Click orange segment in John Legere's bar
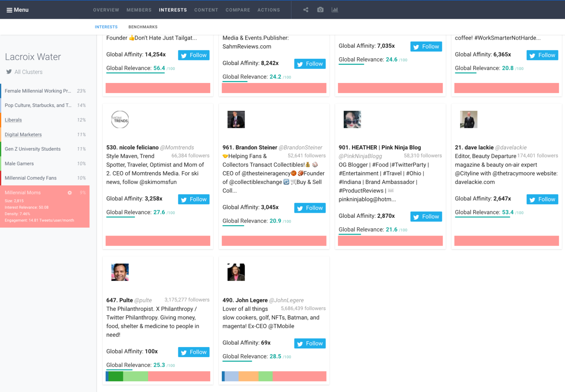565x392 pixels. coord(248,376)
